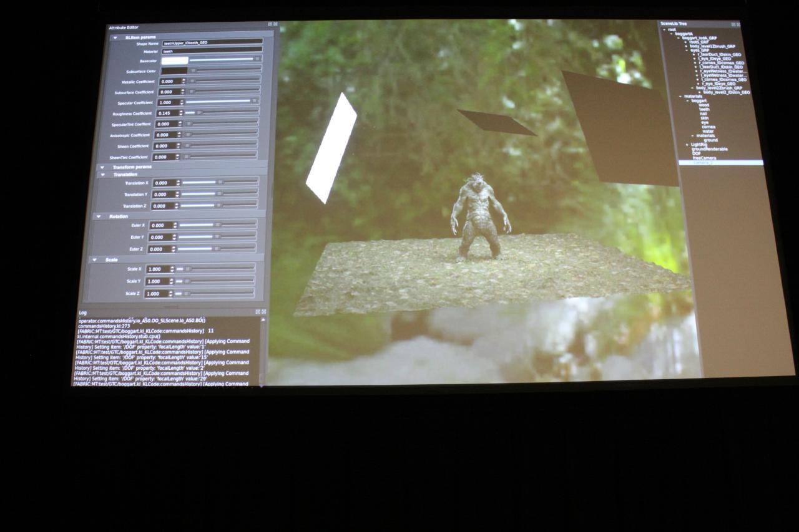Viewport: 799px width, 532px height.
Task: Adjust the SheenTint Coefficient slider
Action: (219, 155)
